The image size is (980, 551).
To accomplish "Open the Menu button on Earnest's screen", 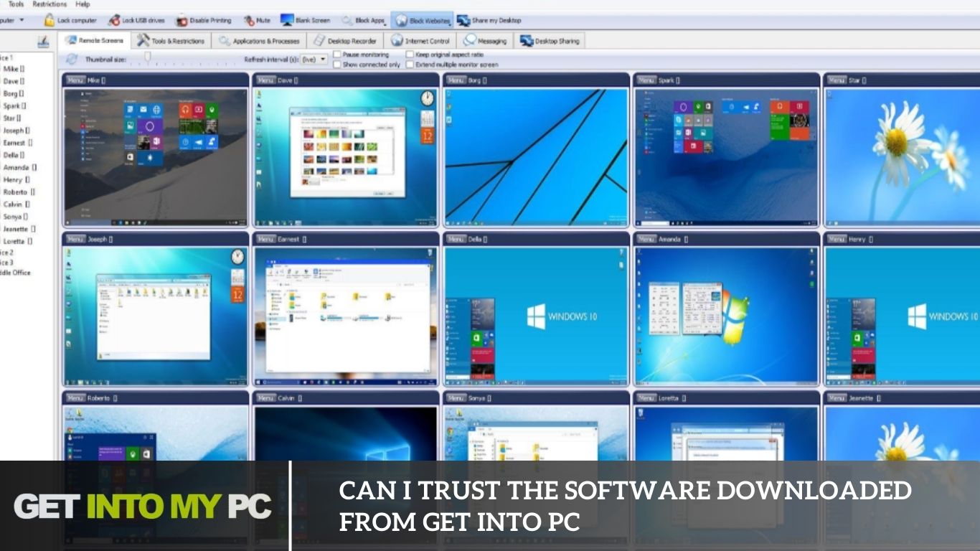I will (x=265, y=239).
